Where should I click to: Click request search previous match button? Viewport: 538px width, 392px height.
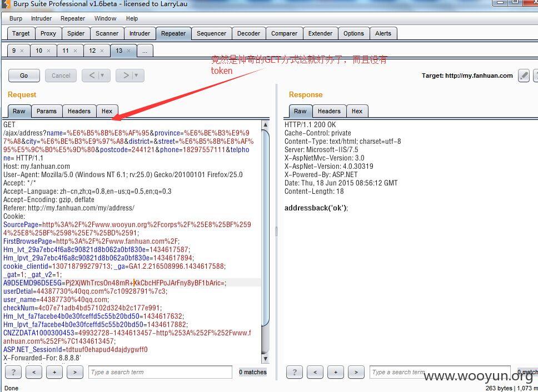click(34, 372)
